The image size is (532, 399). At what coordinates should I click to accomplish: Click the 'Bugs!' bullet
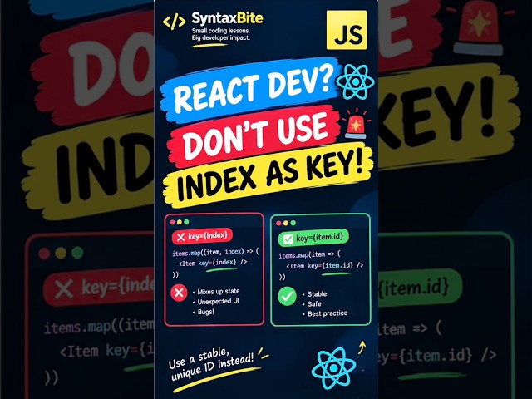click(x=204, y=312)
